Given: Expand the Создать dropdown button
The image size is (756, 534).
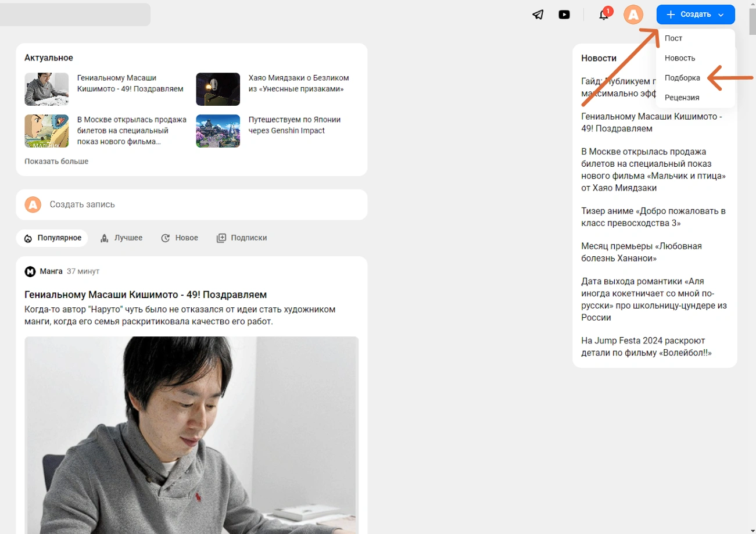Looking at the screenshot, I should tap(695, 15).
